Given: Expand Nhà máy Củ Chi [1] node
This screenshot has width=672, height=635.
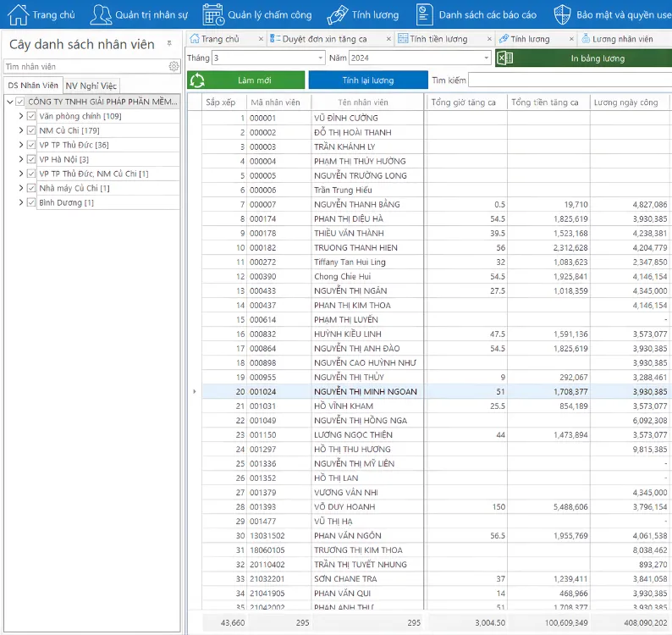Looking at the screenshot, I should [x=20, y=188].
